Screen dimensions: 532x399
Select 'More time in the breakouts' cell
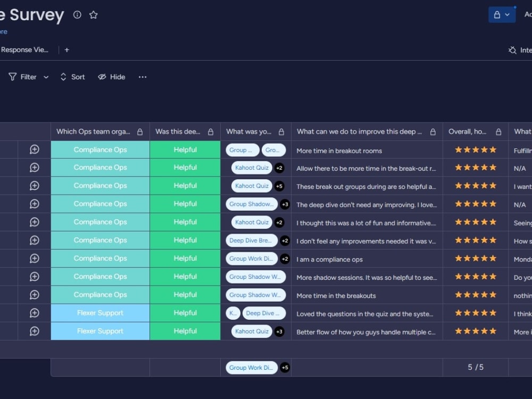click(367, 295)
